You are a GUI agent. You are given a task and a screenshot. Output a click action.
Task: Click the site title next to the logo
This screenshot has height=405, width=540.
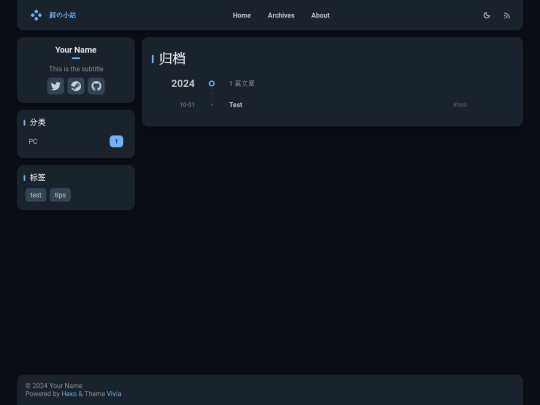62,15
